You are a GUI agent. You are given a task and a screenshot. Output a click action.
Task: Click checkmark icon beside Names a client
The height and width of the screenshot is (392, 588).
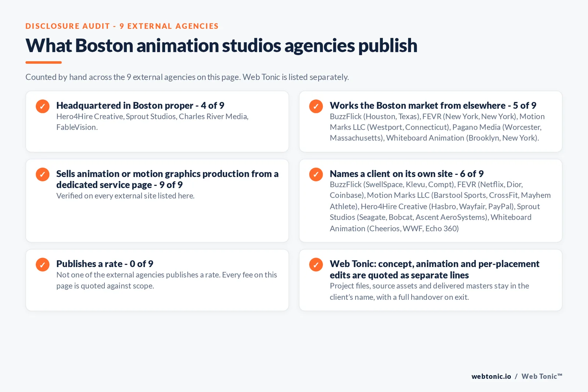pyautogui.click(x=316, y=175)
